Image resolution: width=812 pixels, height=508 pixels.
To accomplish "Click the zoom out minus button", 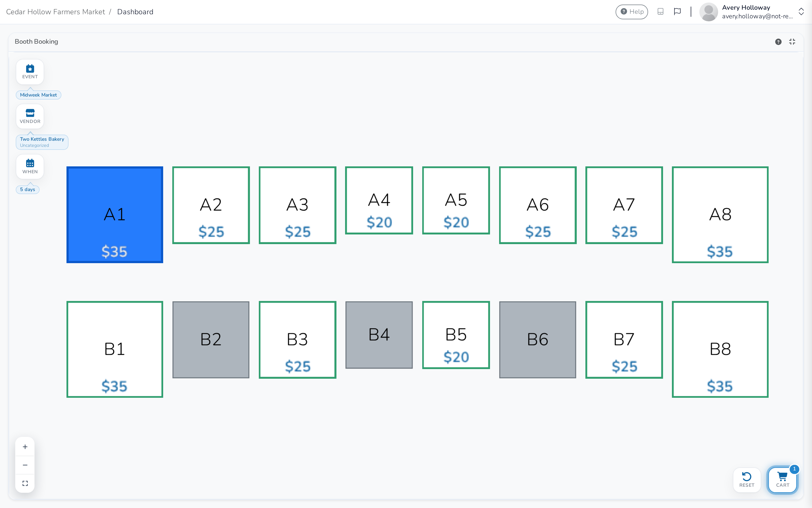I will [25, 465].
